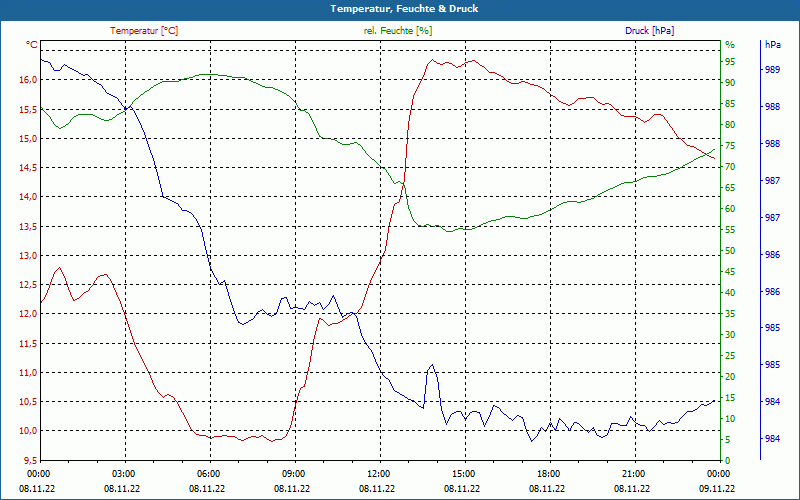Viewport: 800px width, 500px height.
Task: Click the chart title 'Temperatur, Feuchte & Druck'
Action: pos(404,9)
